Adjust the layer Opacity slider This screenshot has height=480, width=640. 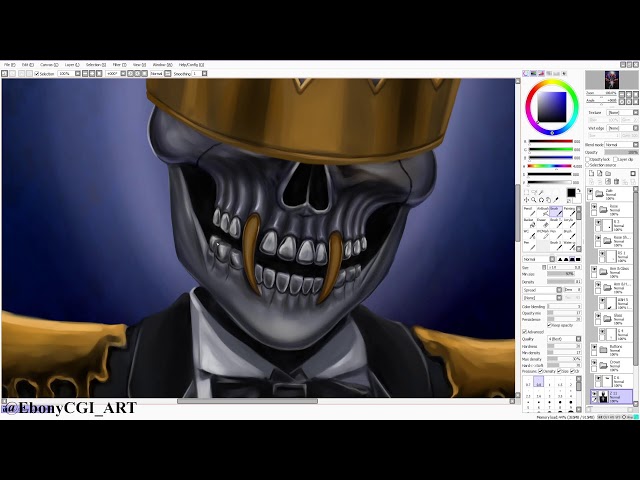click(621, 152)
